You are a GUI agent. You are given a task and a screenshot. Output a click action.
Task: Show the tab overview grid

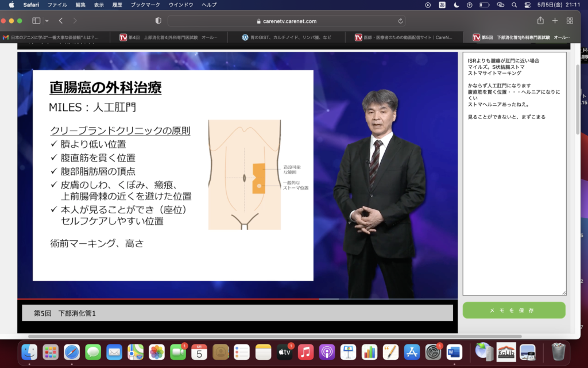pos(570,21)
